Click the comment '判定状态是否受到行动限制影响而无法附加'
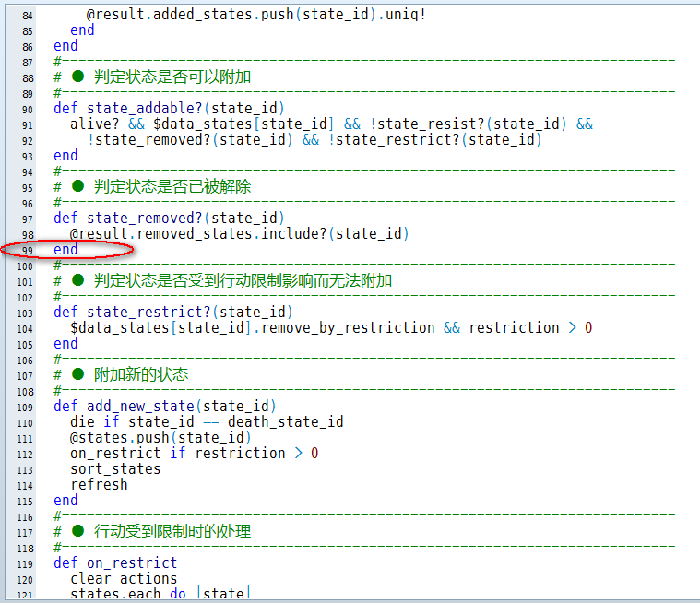The width and height of the screenshot is (700, 603). (243, 280)
